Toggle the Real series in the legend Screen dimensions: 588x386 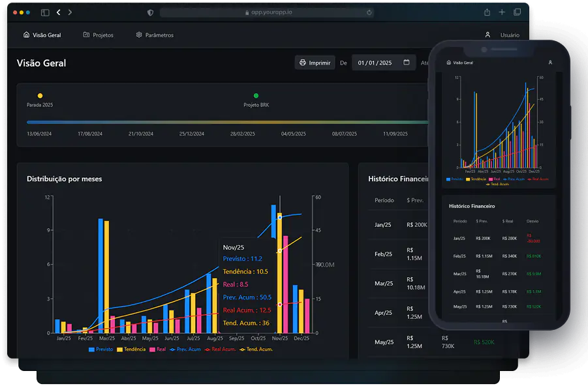(x=157, y=349)
